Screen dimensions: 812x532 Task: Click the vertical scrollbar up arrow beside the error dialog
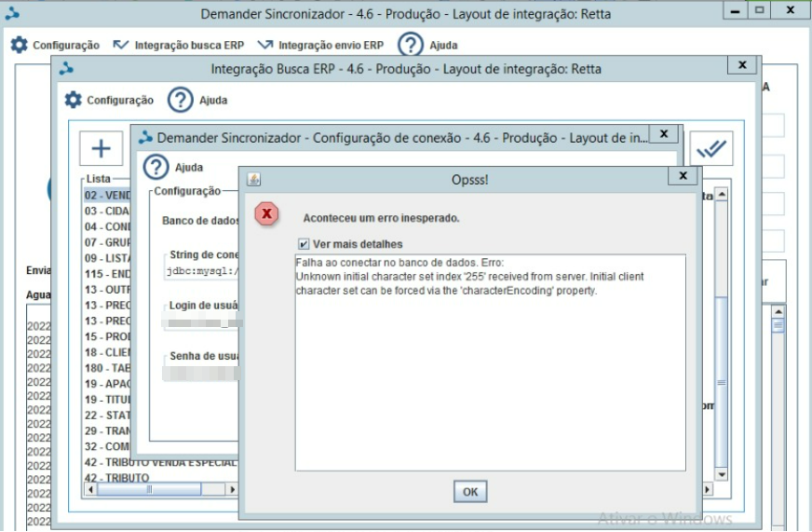point(722,195)
